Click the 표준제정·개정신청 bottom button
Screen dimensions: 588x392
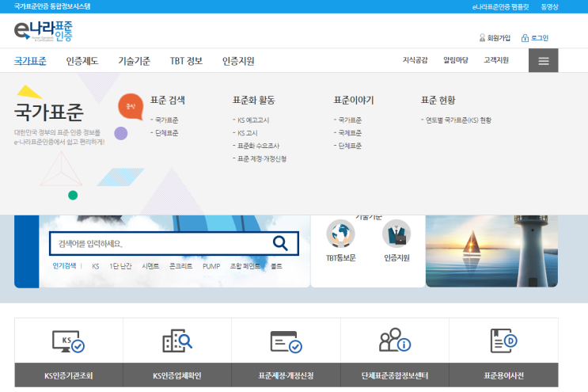coord(286,375)
